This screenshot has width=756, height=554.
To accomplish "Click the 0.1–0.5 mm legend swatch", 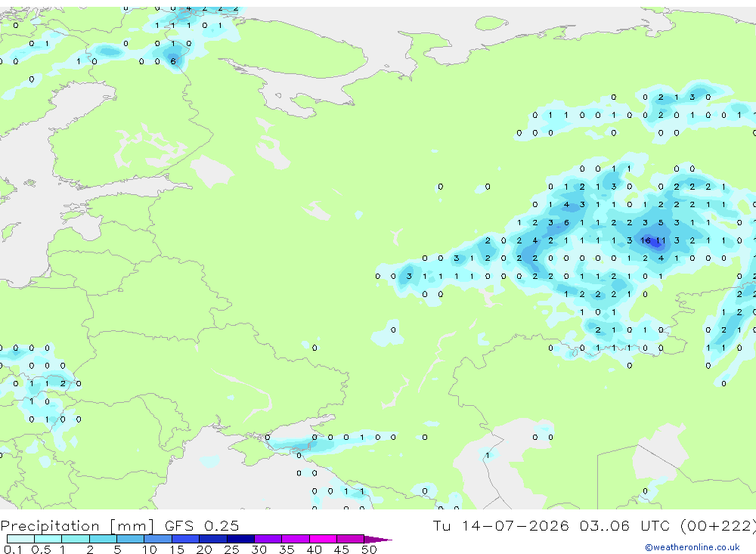I will pyautogui.click(x=20, y=539).
